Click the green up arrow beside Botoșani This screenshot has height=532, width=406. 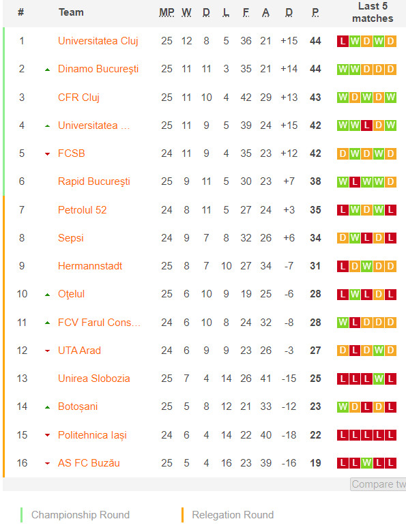(48, 407)
